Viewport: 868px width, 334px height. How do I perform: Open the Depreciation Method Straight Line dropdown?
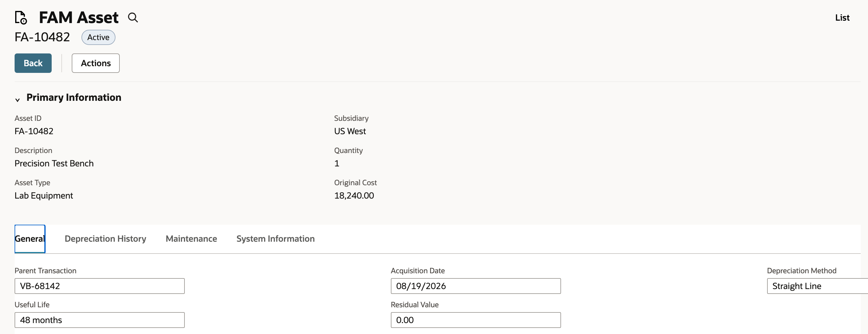point(818,286)
